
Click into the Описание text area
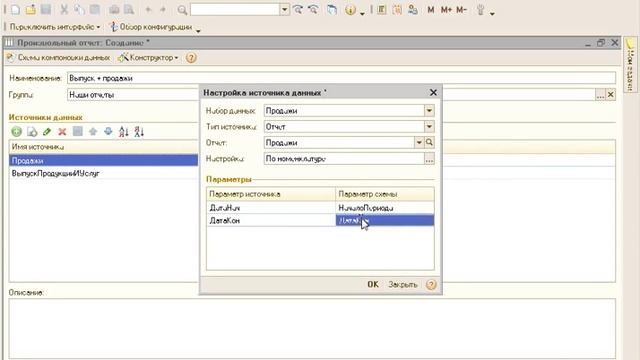click(x=312, y=329)
